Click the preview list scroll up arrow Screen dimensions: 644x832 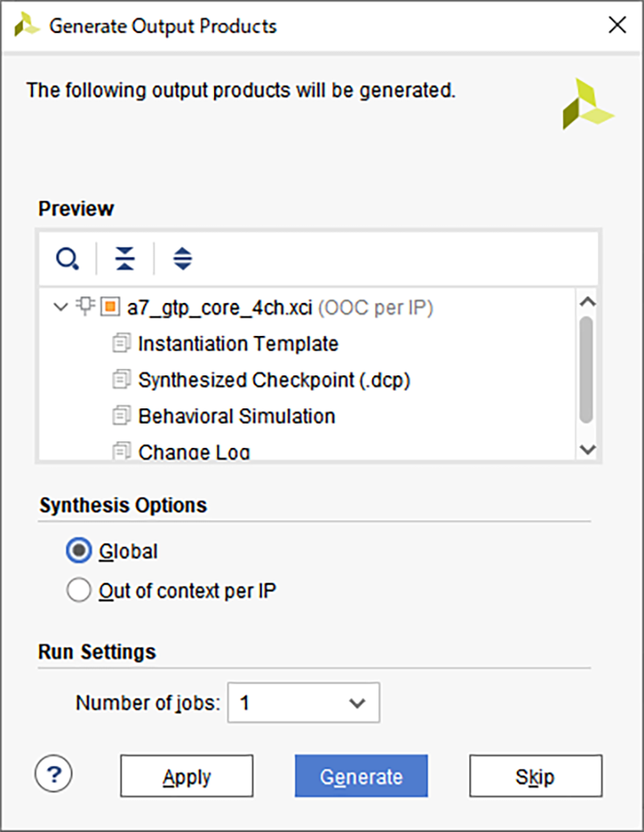click(x=587, y=302)
